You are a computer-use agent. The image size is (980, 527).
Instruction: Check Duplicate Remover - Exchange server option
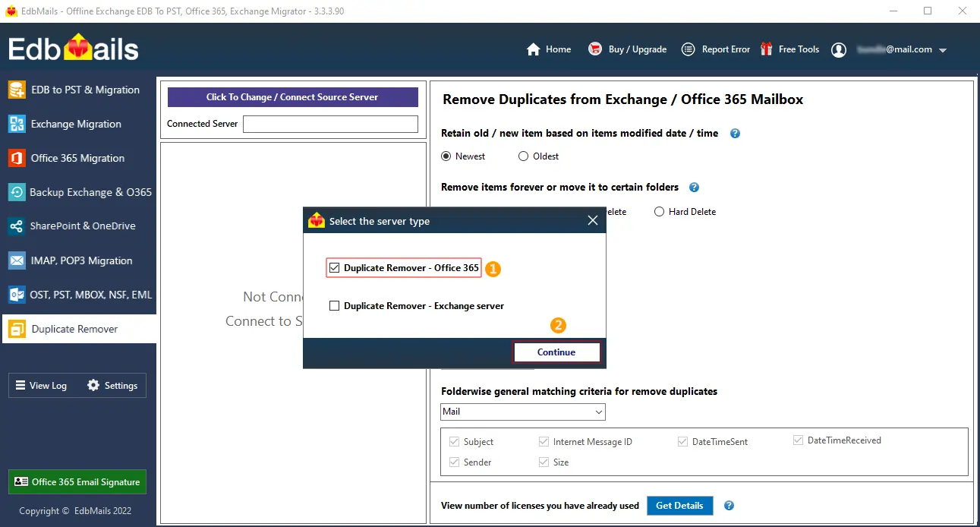[335, 306]
